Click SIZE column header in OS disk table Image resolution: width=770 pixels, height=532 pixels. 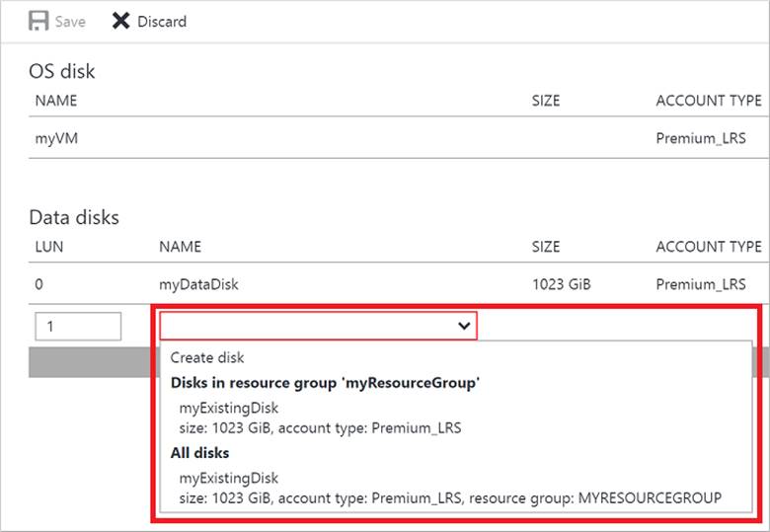click(546, 101)
